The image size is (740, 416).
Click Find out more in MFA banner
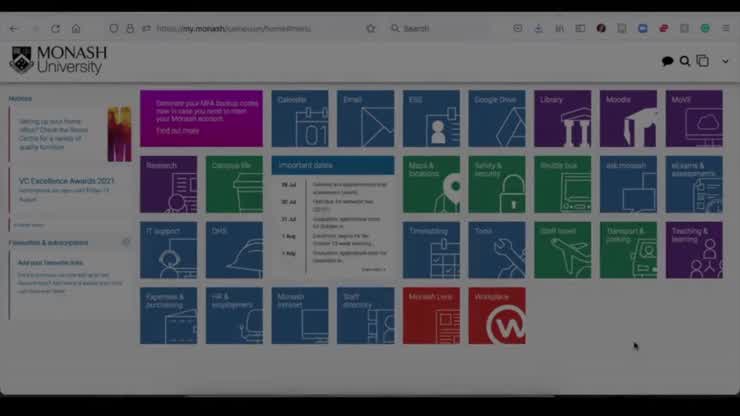click(177, 131)
